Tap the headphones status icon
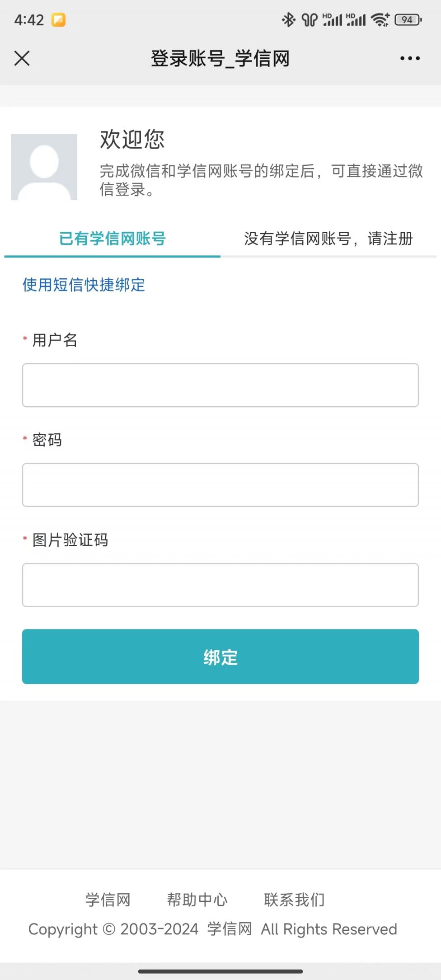441x980 pixels. coord(310,20)
